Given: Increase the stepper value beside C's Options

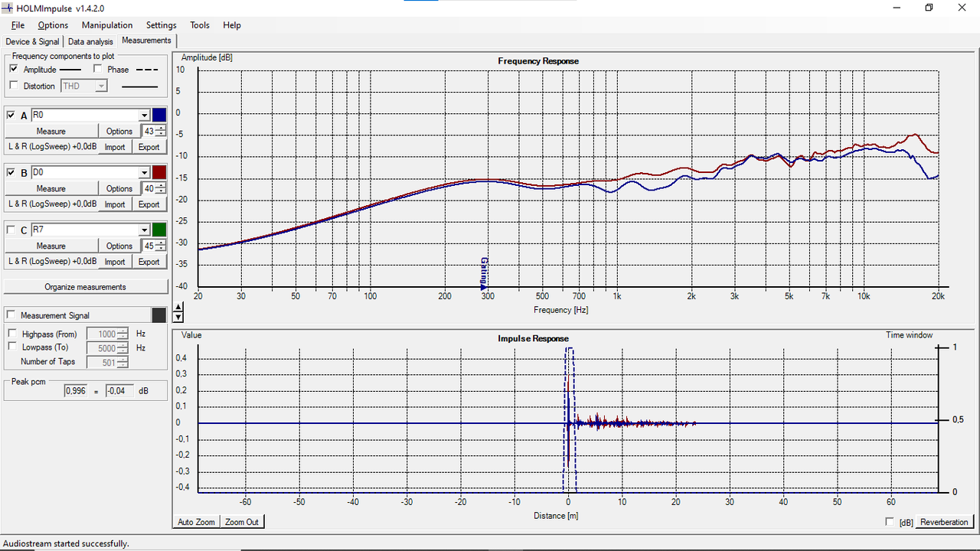Looking at the screenshot, I should point(161,243).
